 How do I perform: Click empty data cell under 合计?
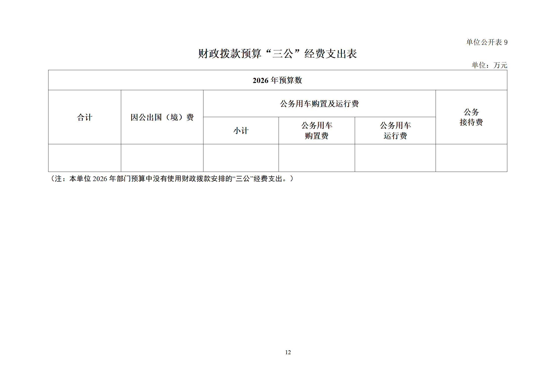point(85,158)
